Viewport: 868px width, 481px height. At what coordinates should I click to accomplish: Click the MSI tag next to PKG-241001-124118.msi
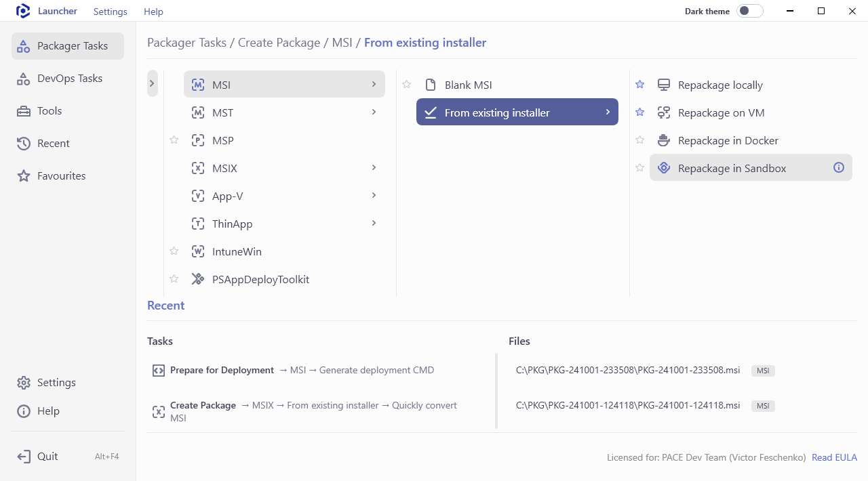[763, 406]
